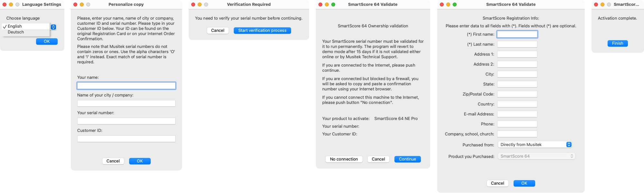The width and height of the screenshot is (644, 193).
Task: Open the Choose language popup arrows
Action: (53, 27)
